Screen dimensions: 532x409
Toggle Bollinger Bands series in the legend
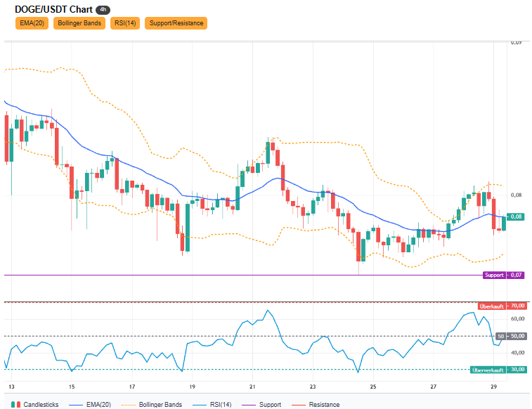[x=152, y=405]
